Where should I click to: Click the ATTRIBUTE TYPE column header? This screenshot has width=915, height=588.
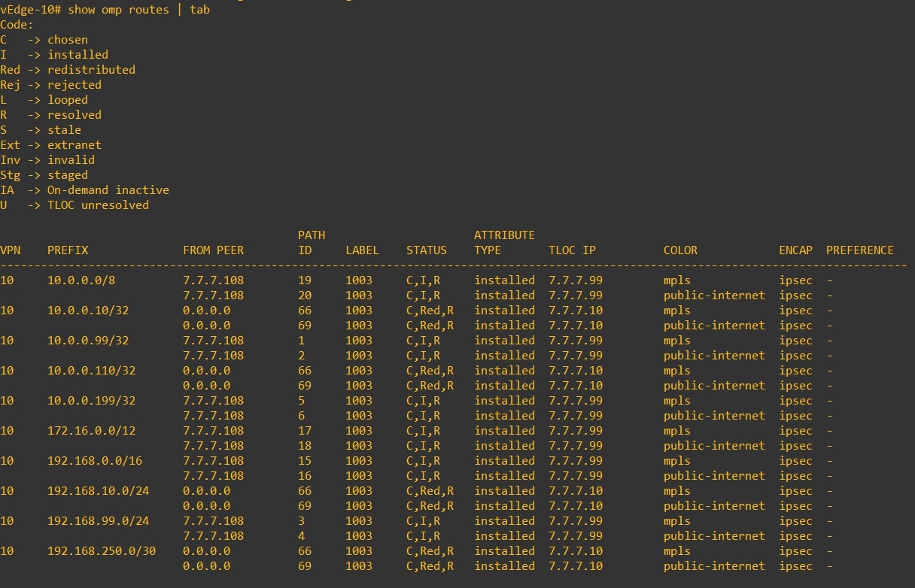point(504,242)
